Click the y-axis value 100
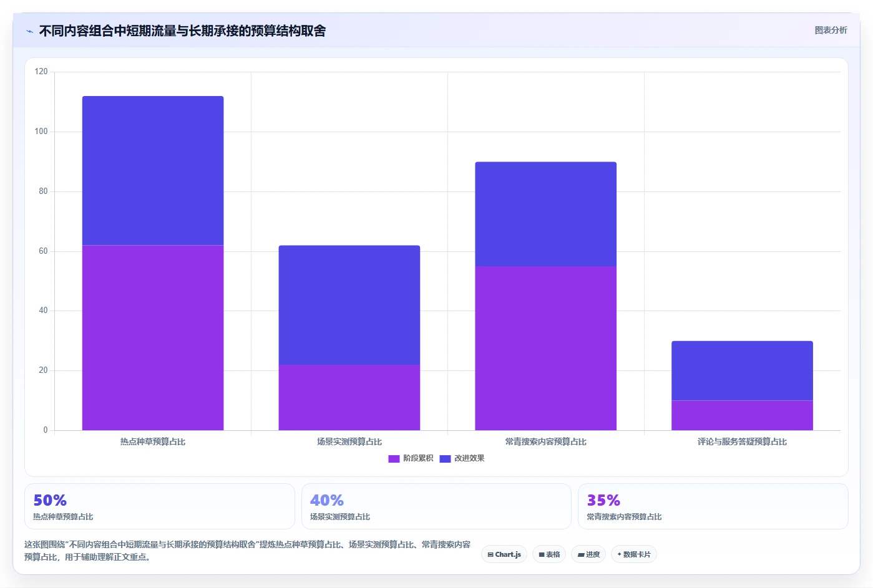The image size is (873, 588). click(x=41, y=132)
